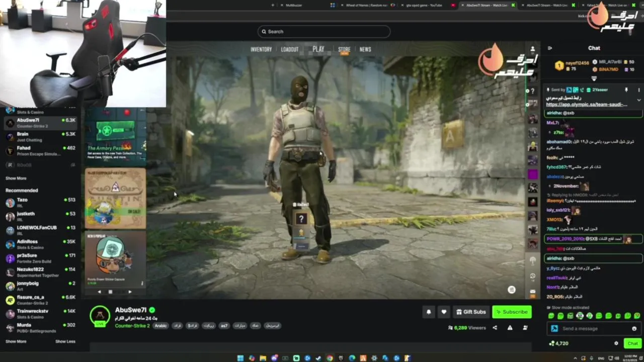Open File Explorer from the taskbar
Viewport: 644px width, 362px height.
pos(263,358)
